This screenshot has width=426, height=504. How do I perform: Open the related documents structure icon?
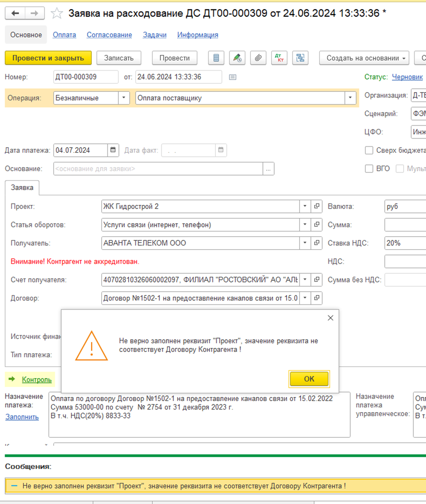(x=300, y=58)
